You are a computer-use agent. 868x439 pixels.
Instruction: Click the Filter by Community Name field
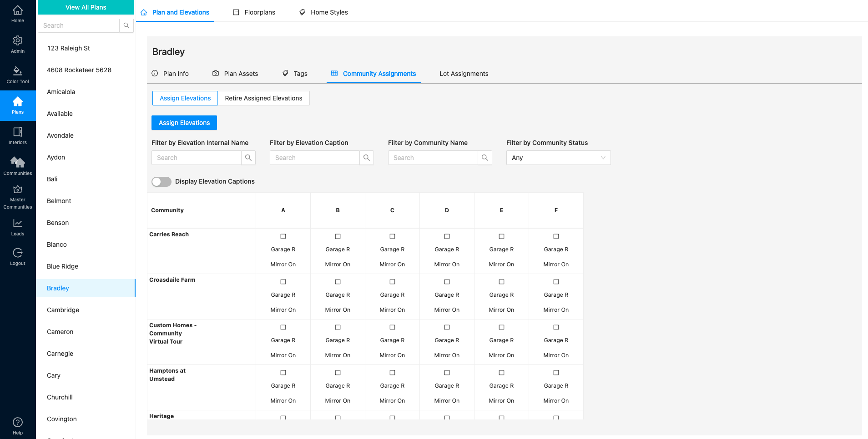[x=433, y=158]
